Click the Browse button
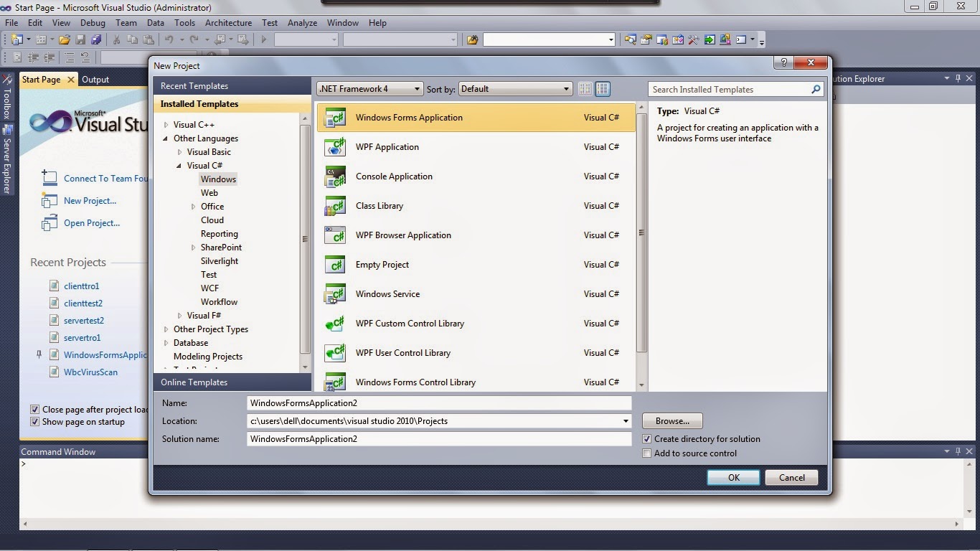The height and width of the screenshot is (551, 980). [x=672, y=420]
